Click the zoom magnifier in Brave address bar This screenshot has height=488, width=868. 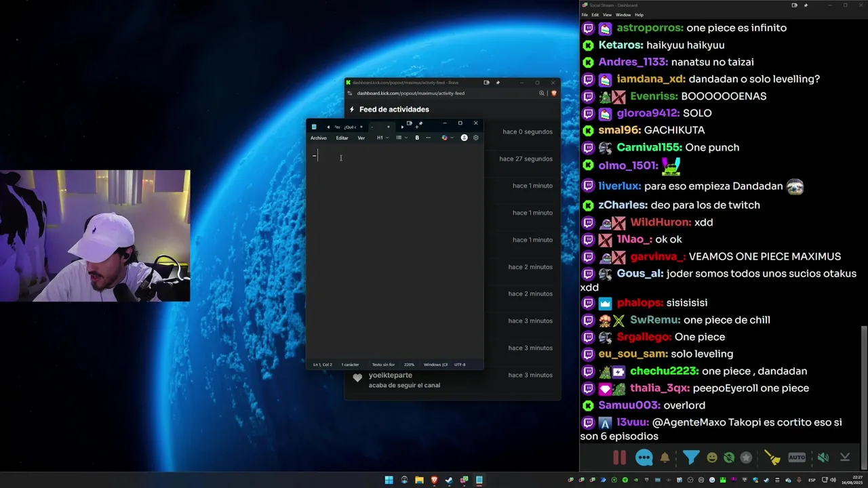point(542,94)
